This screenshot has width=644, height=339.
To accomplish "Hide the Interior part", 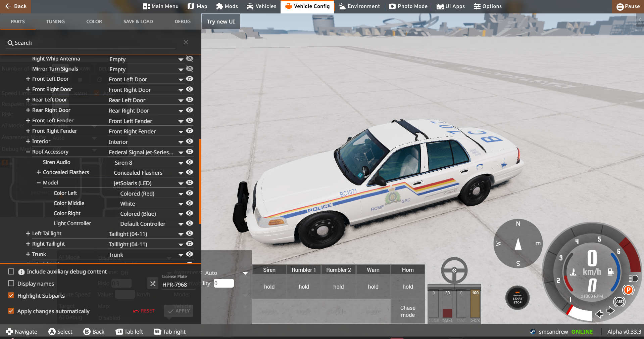I will [190, 141].
